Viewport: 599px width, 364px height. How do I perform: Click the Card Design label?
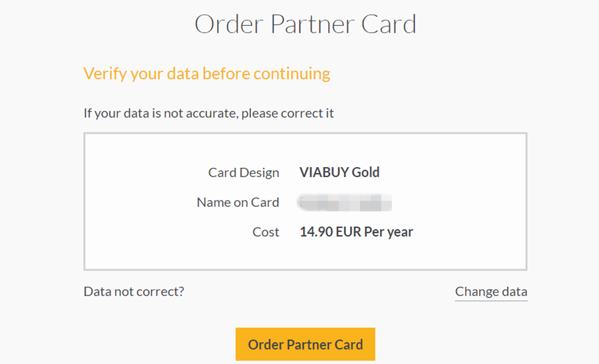pyautogui.click(x=244, y=173)
